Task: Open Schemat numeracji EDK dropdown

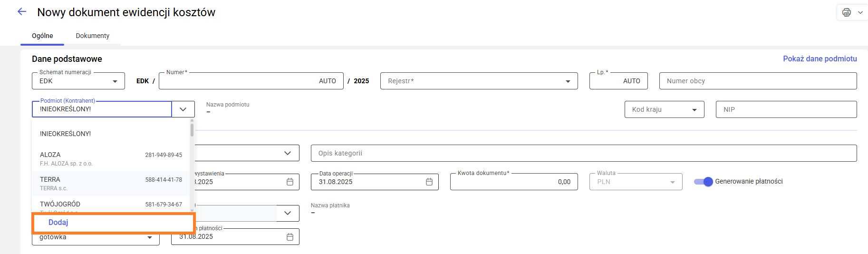Action: click(115, 81)
